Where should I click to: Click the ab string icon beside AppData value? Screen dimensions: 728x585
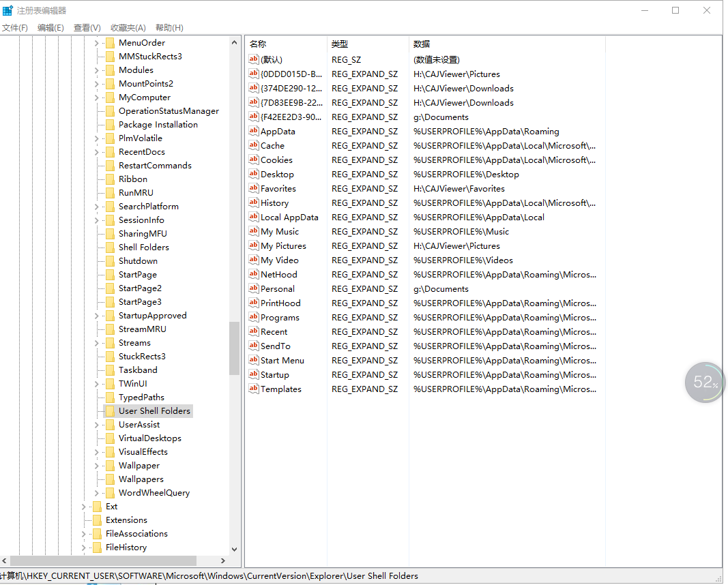point(254,131)
